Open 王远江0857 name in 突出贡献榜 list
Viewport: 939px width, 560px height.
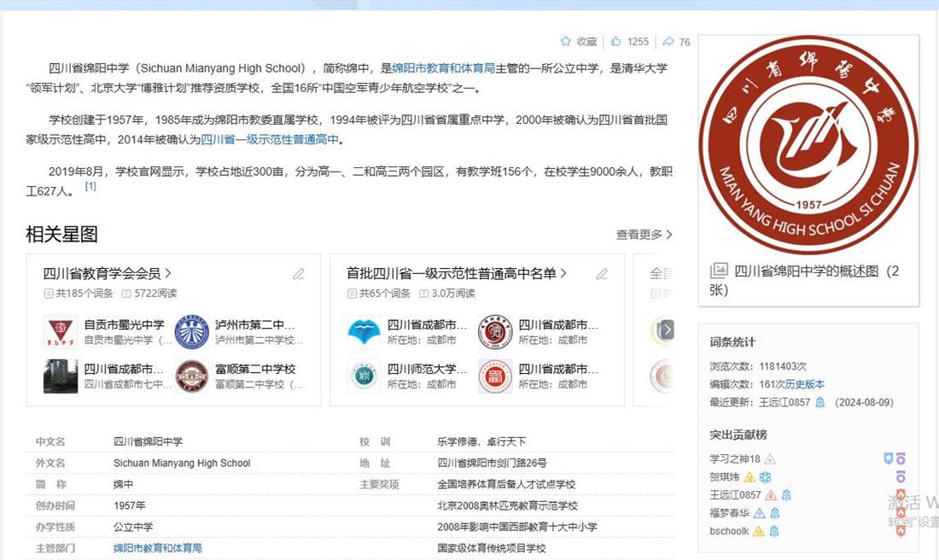(x=735, y=495)
